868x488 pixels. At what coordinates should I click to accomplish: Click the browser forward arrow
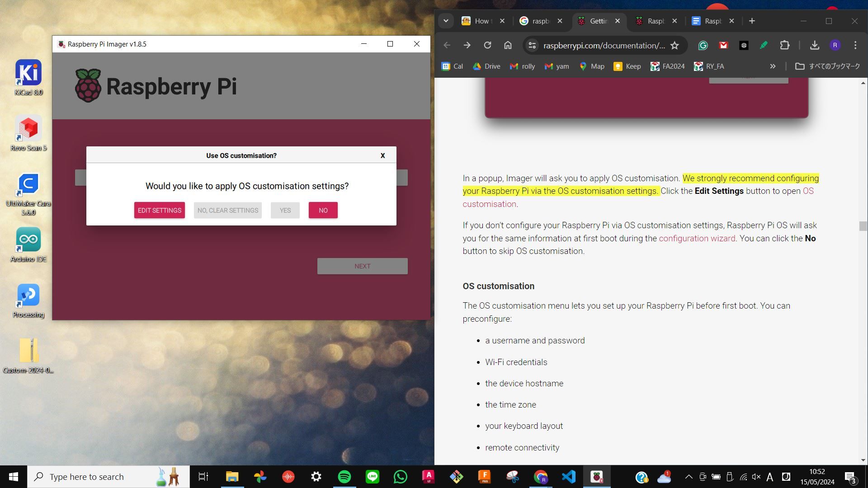pos(467,45)
